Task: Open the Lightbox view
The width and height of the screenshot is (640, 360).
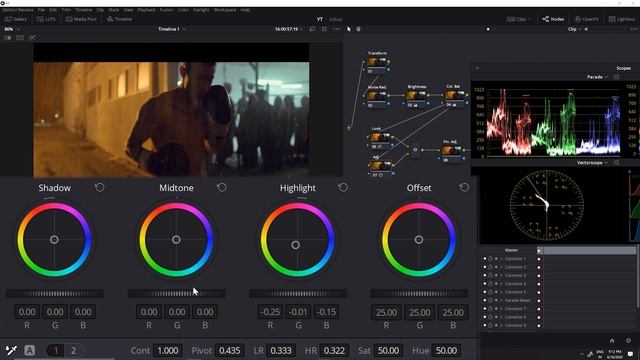Action: pos(622,19)
